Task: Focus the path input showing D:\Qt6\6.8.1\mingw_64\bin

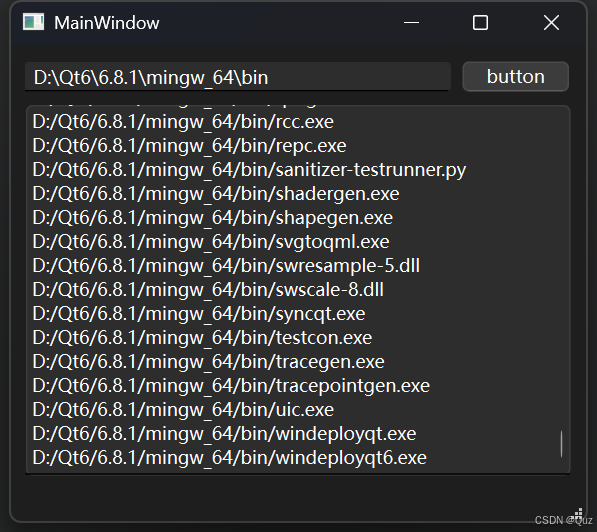Action: tap(238, 77)
